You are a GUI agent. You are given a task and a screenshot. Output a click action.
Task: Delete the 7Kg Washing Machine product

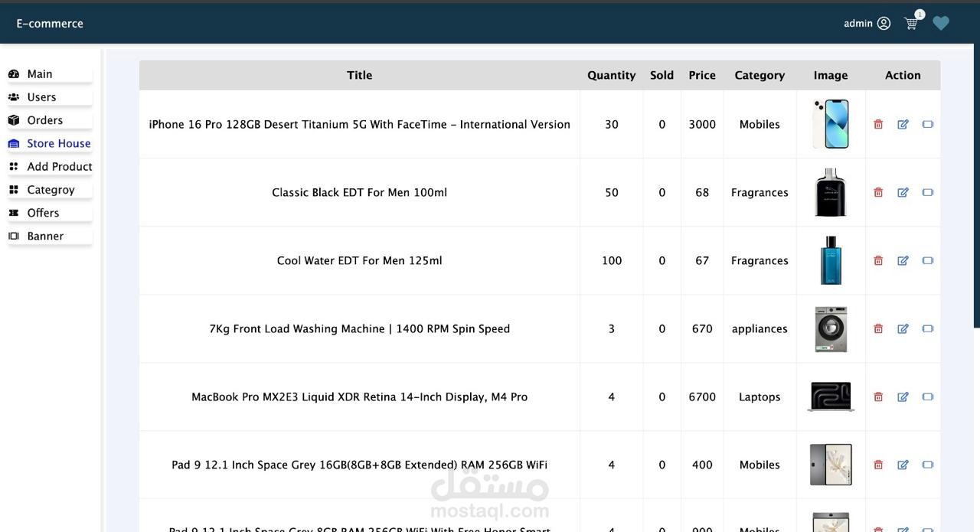coord(878,328)
